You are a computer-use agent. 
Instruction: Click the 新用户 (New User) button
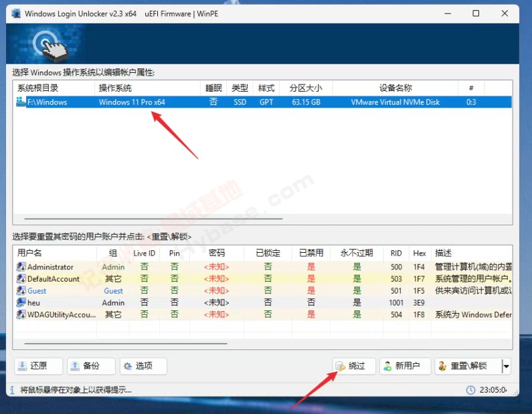[405, 366]
